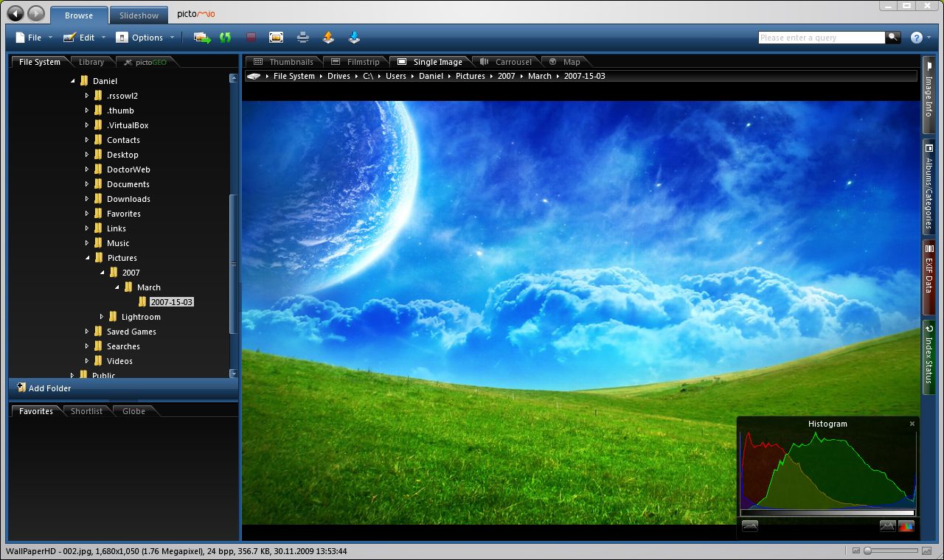Click the displayed wallpaper image

point(583,312)
